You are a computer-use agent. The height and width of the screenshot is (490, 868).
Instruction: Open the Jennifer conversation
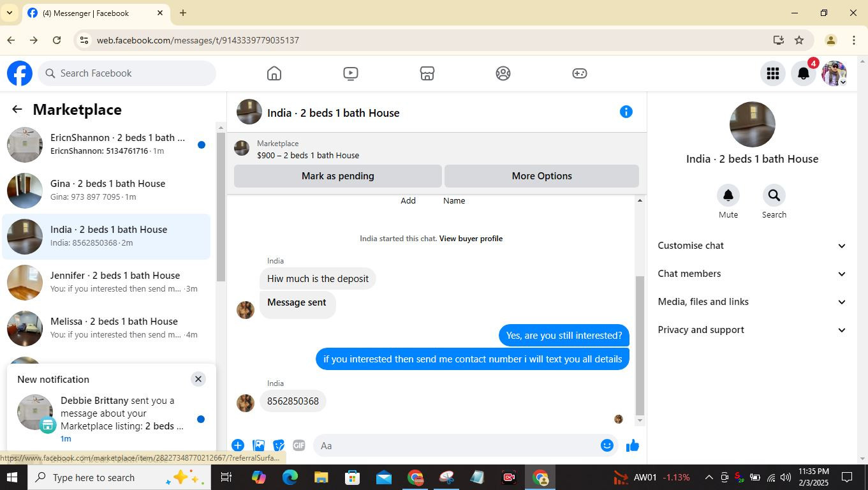click(107, 283)
